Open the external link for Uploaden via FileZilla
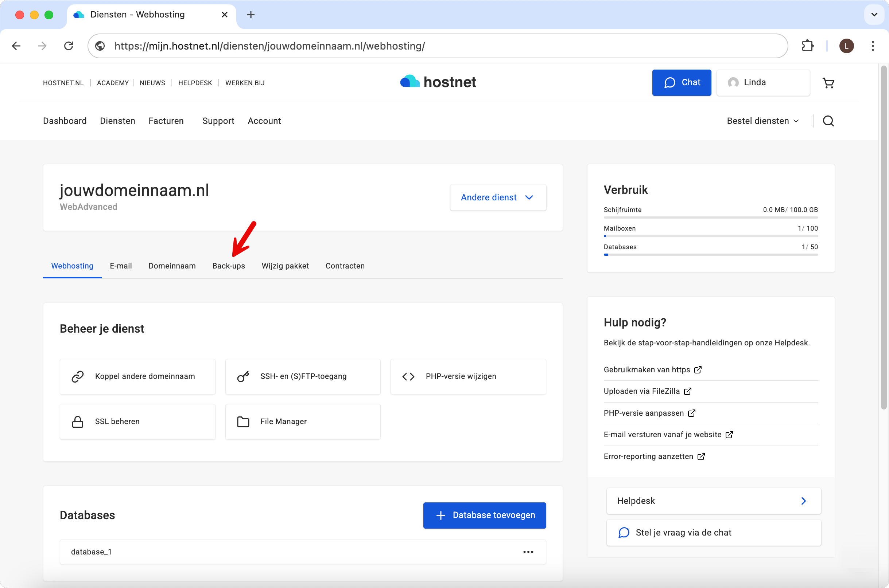This screenshot has width=889, height=588. (x=688, y=391)
